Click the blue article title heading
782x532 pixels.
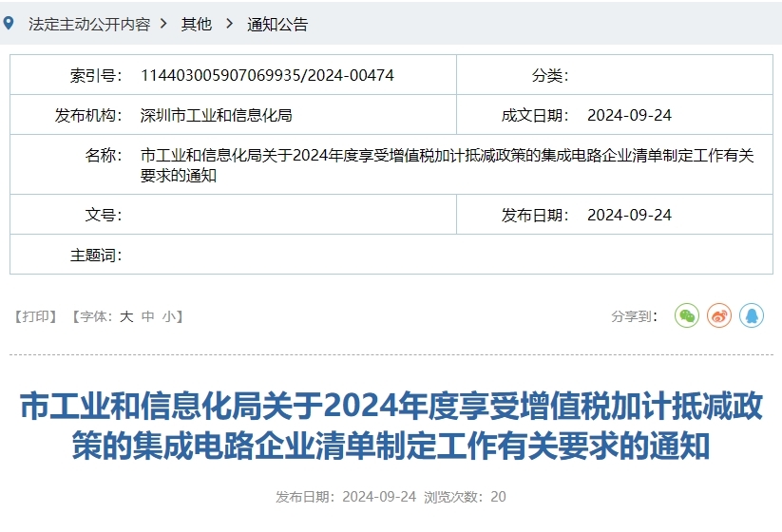pyautogui.click(x=391, y=426)
